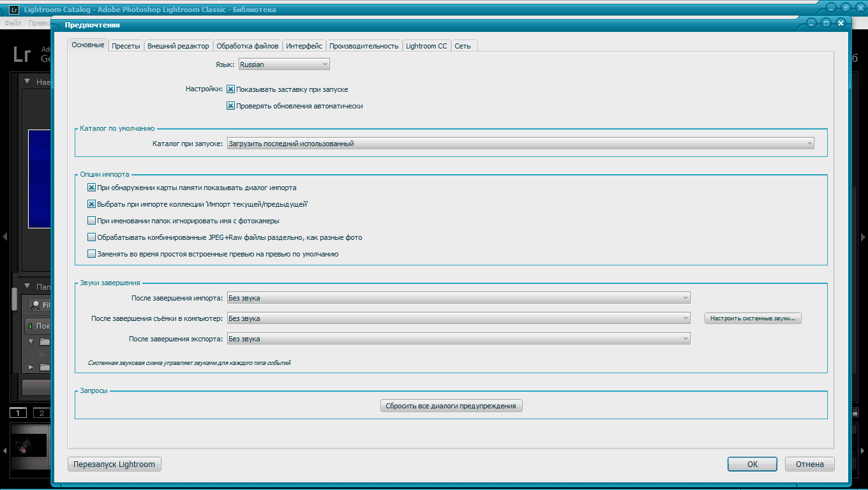Click the Перезапуск Lightroom button

tap(114, 464)
